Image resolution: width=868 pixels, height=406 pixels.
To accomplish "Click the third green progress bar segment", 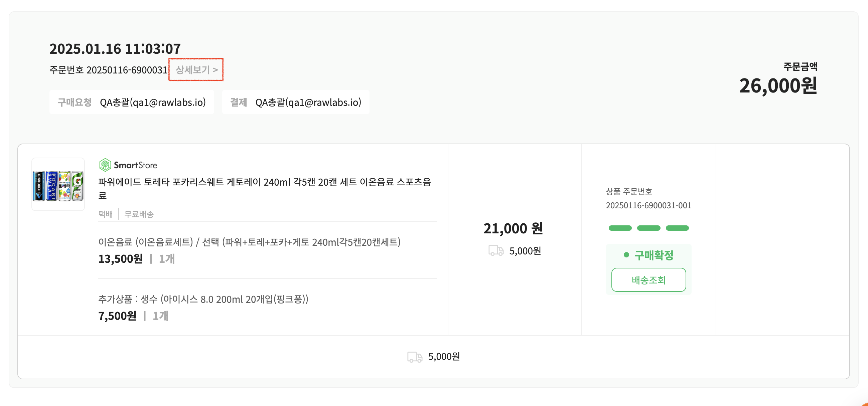I will point(677,228).
